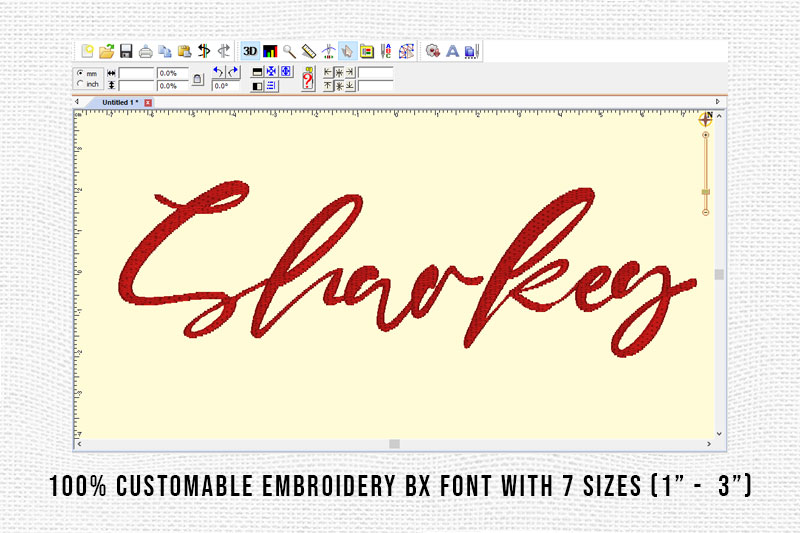
Task: Select the red Sharkey embroidery lettering
Action: pos(407,269)
